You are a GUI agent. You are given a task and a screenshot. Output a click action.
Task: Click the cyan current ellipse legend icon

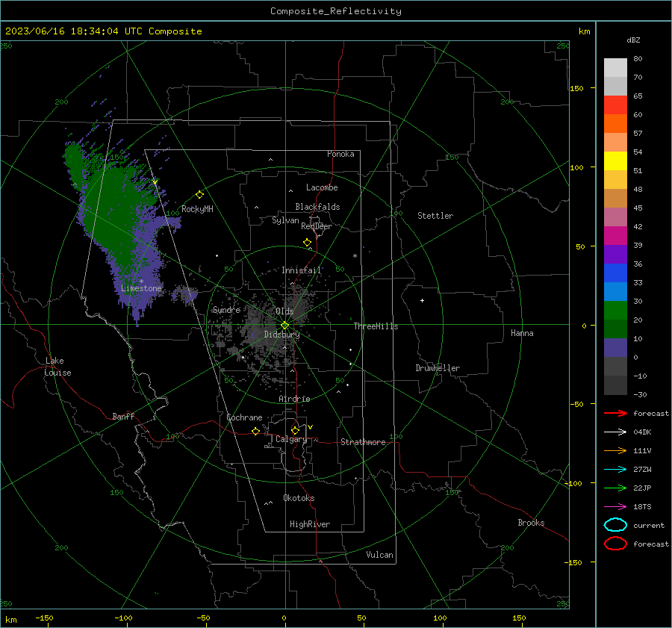(615, 525)
